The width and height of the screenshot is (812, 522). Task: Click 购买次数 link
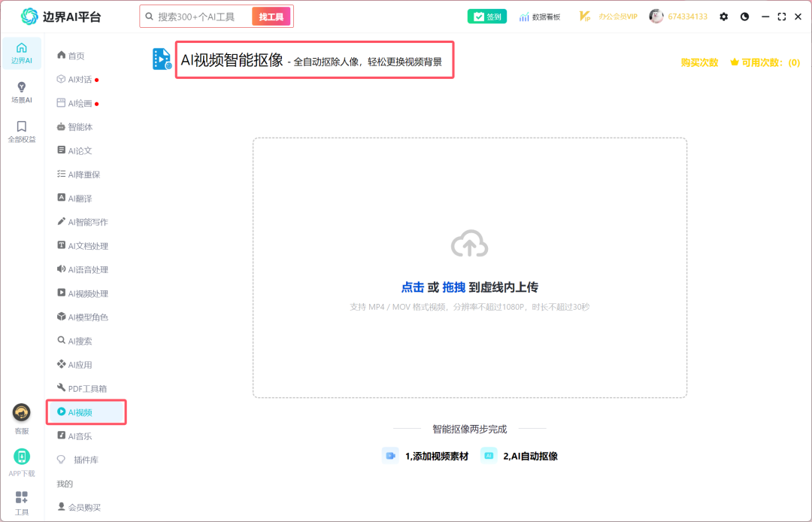[x=699, y=62]
